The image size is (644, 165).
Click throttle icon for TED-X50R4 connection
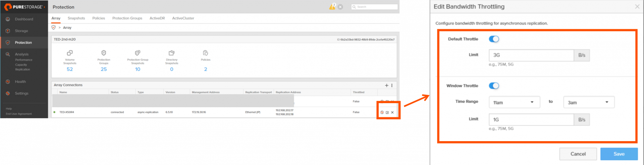pyautogui.click(x=382, y=113)
